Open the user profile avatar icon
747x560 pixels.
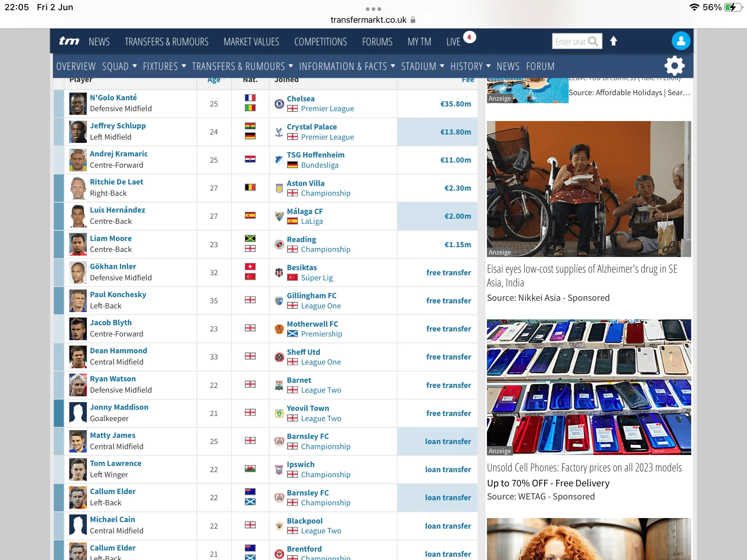click(681, 41)
